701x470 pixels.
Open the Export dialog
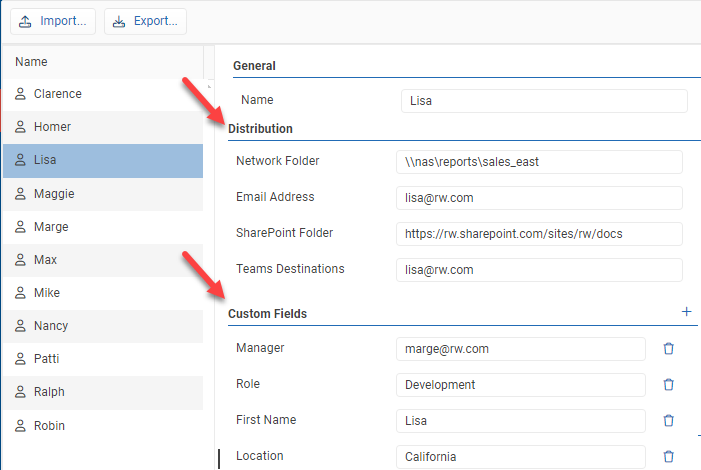[145, 20]
